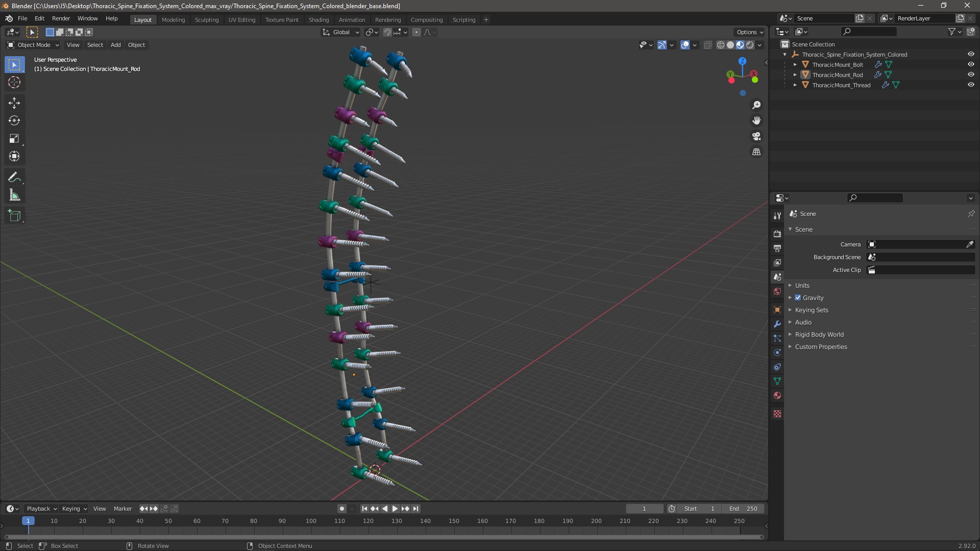The height and width of the screenshot is (551, 980).
Task: Toggle snapping magnet button
Action: (387, 32)
